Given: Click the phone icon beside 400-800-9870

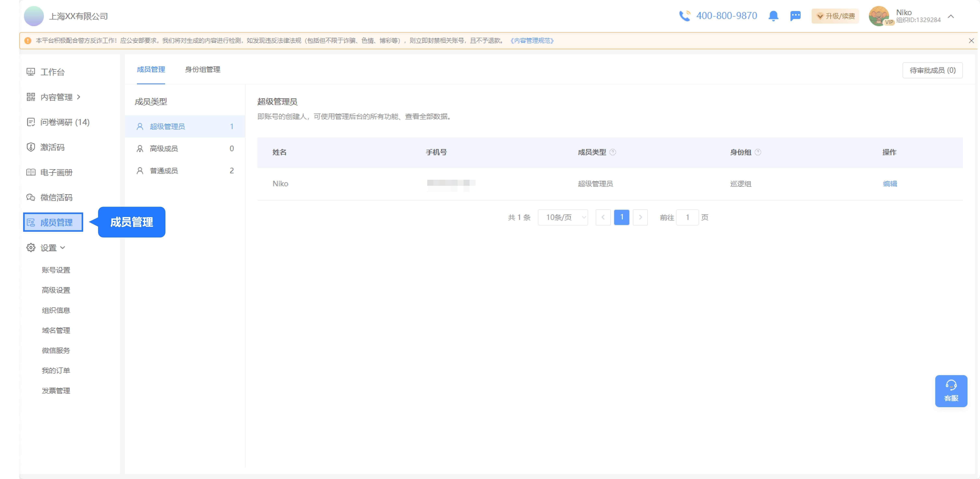Looking at the screenshot, I should [684, 16].
